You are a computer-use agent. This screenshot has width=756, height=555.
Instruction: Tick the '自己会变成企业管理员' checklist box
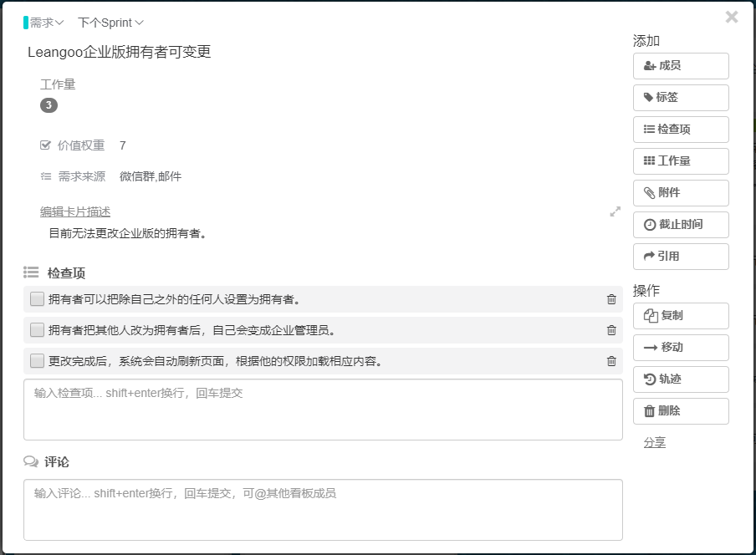point(37,330)
